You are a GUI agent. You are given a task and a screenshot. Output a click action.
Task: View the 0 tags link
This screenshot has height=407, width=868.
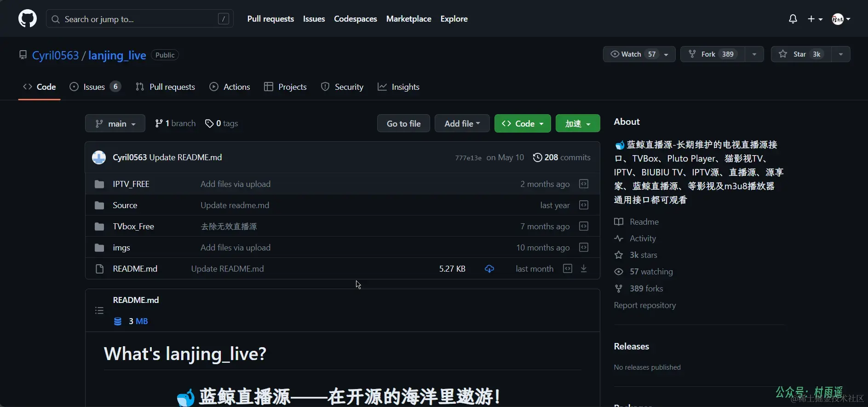pos(221,123)
